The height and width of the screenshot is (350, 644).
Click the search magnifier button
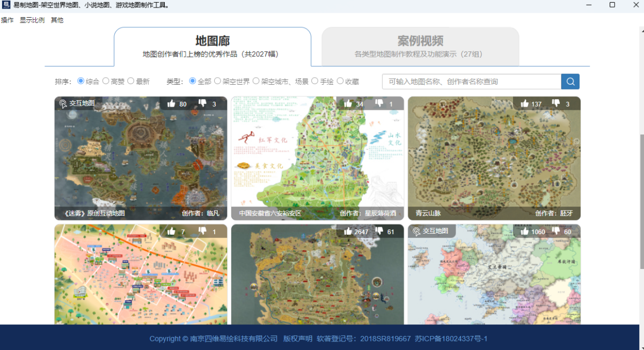point(570,81)
